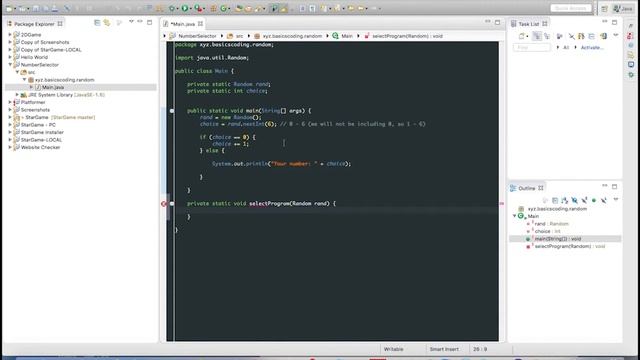Screen dimensions: 640x360
Task: Collapse the NumberSelector project
Action: 10,64
